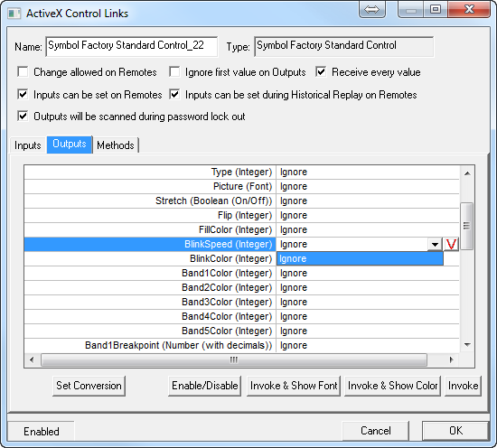Click Ignore value for Band3Color (Integer)
The image size is (497, 448).
tap(294, 302)
